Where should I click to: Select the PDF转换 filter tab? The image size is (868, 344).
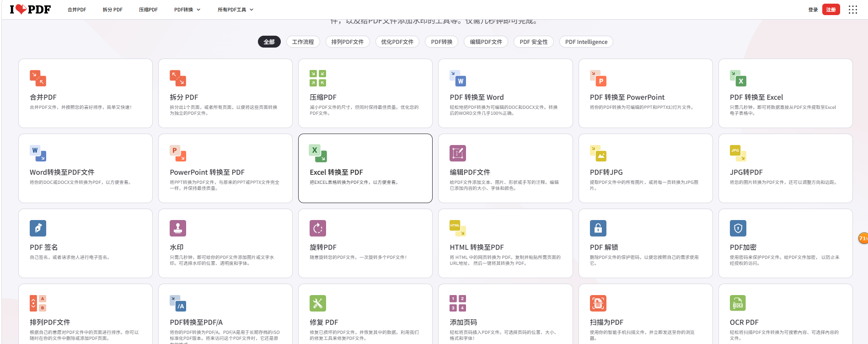pyautogui.click(x=442, y=42)
